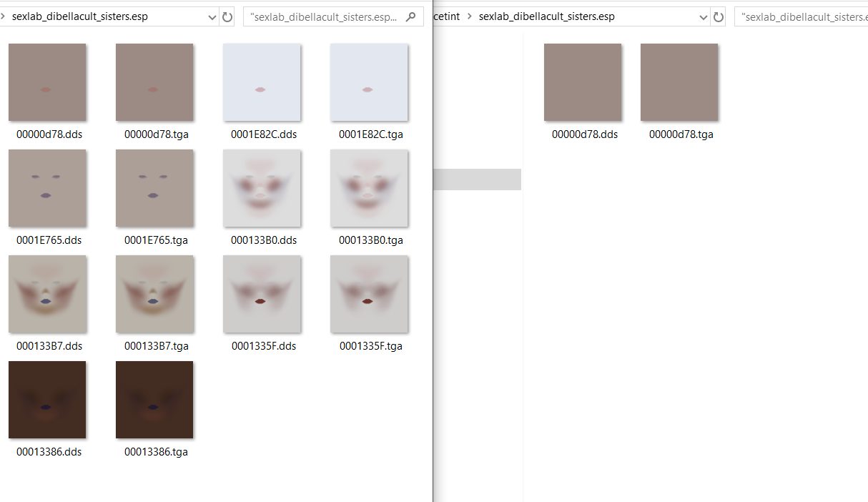Click the highlighted navigation pane item in right window
This screenshot has height=502, width=868.
click(478, 179)
